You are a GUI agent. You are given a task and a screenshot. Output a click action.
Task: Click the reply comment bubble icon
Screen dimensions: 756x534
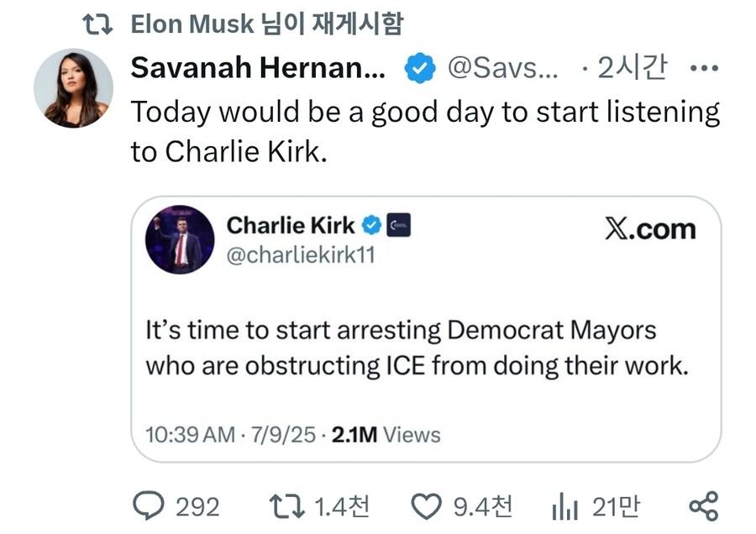(150, 505)
